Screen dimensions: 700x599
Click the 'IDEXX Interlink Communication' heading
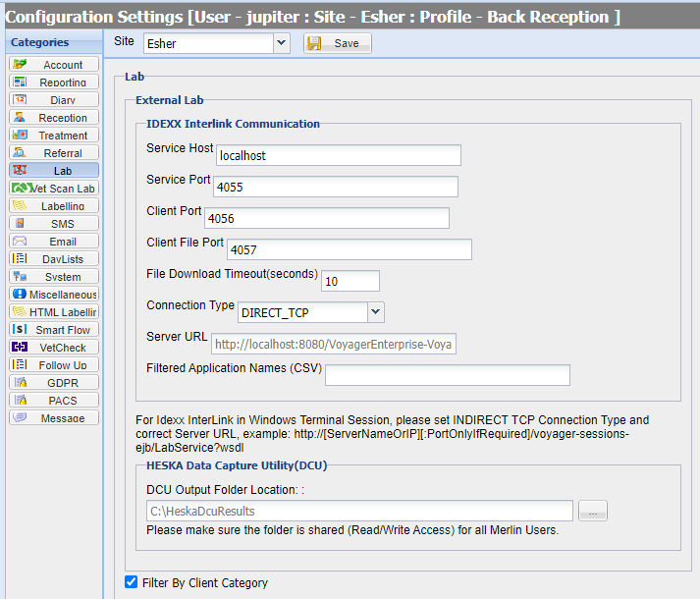click(233, 124)
